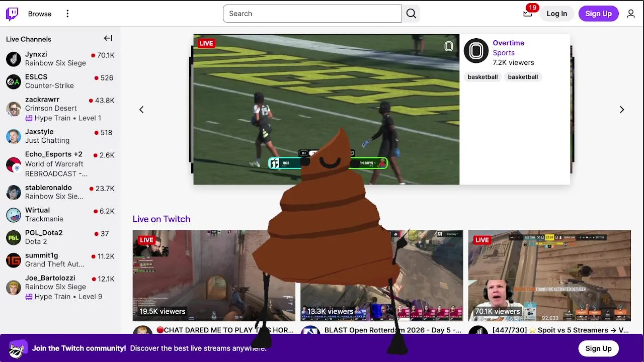Open the stream thumbnail with 13.3K viewers
The height and width of the screenshot is (362, 644).
tap(381, 276)
